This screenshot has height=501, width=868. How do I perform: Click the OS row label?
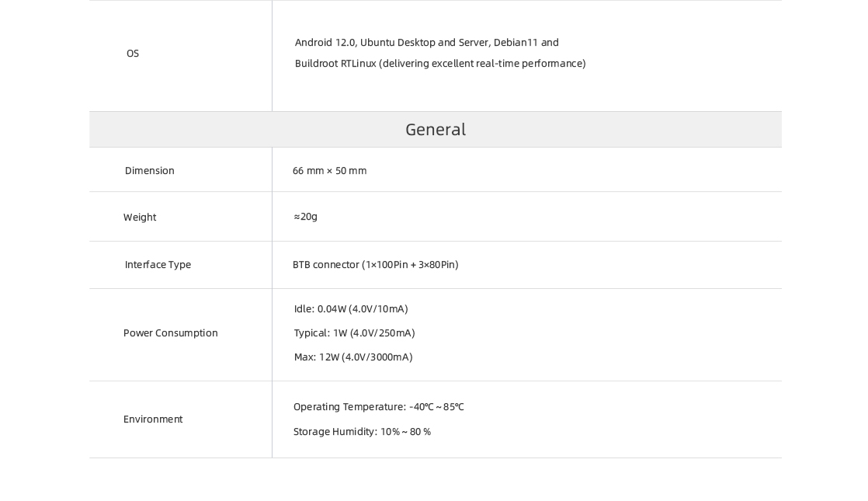point(133,54)
